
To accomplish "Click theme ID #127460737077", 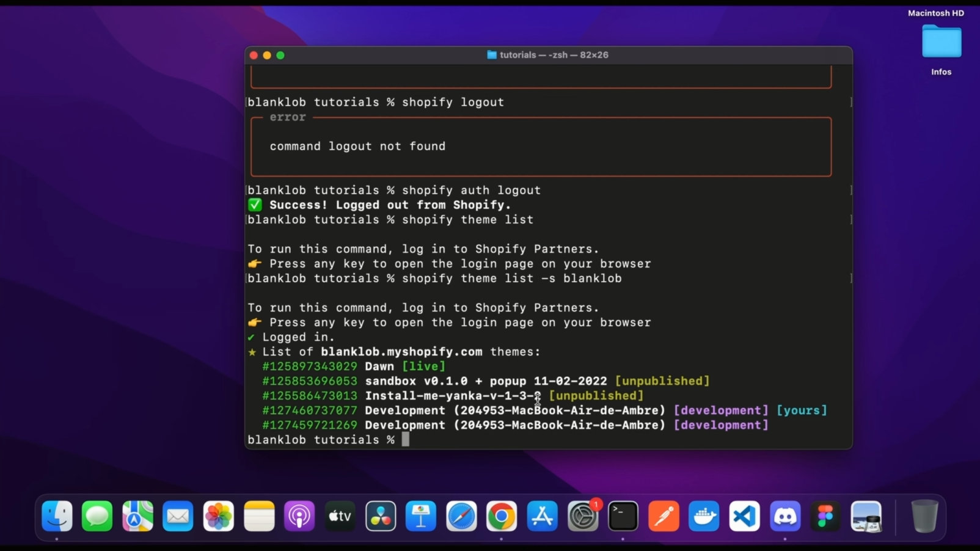I will pyautogui.click(x=310, y=411).
